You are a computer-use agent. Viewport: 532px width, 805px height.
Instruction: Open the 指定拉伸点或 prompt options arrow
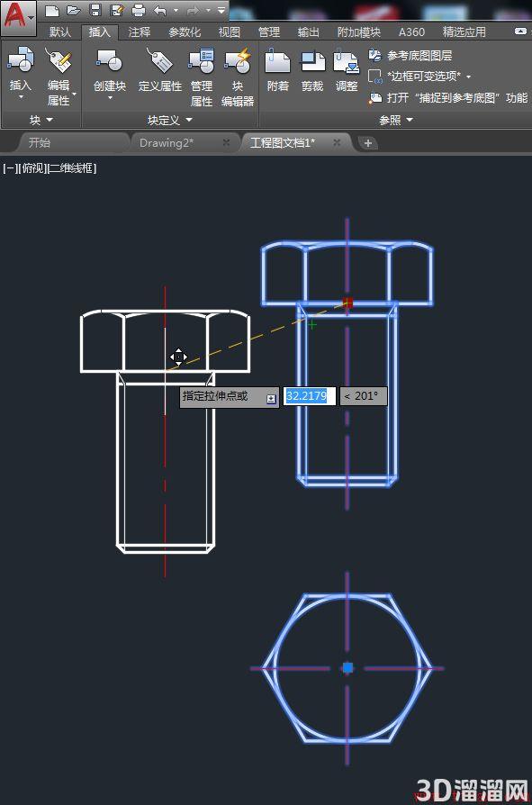tap(271, 398)
